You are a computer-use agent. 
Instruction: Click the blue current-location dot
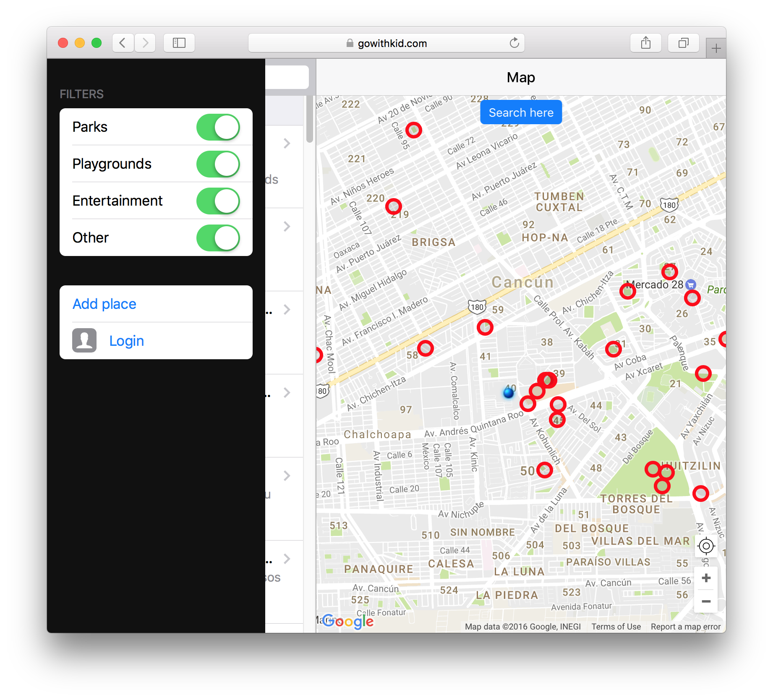pyautogui.click(x=509, y=393)
